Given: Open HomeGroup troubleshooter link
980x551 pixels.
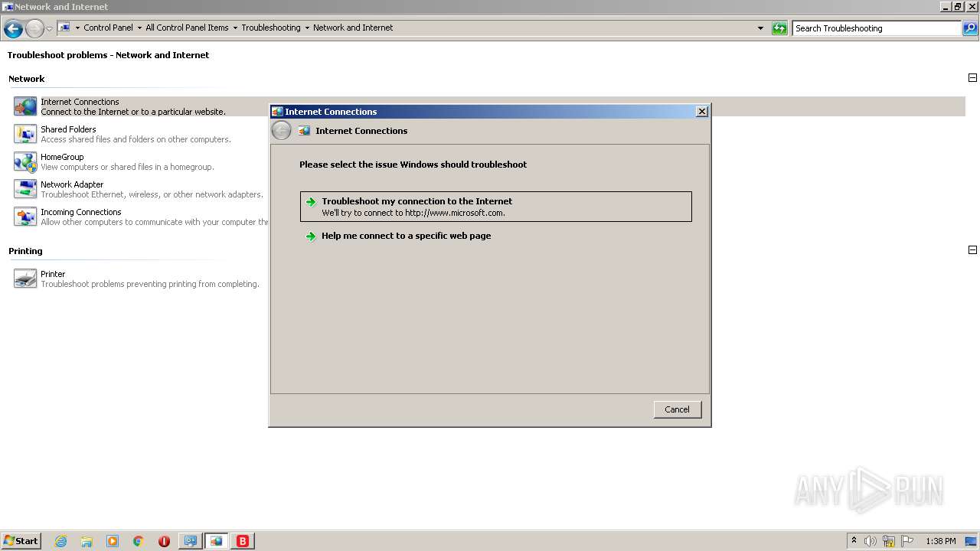Looking at the screenshot, I should coord(62,157).
